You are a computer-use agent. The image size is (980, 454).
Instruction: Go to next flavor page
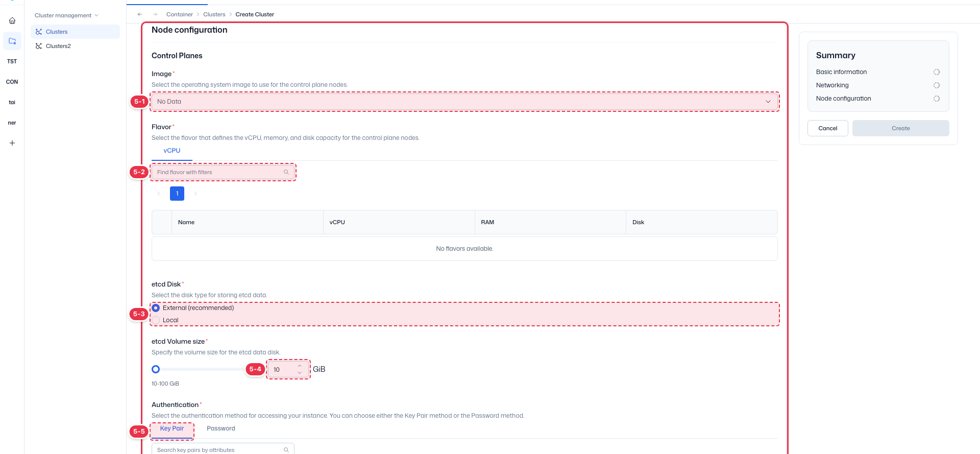[195, 194]
